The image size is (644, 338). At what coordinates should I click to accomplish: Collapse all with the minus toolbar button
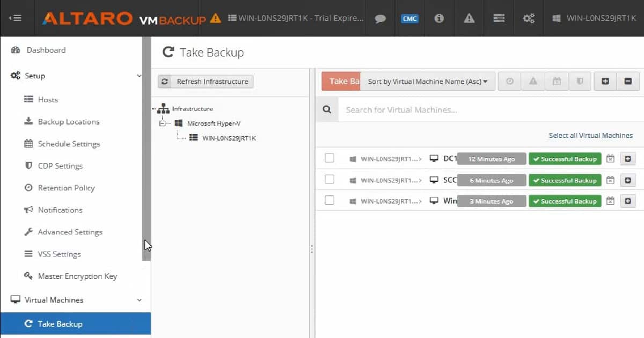[628, 82]
